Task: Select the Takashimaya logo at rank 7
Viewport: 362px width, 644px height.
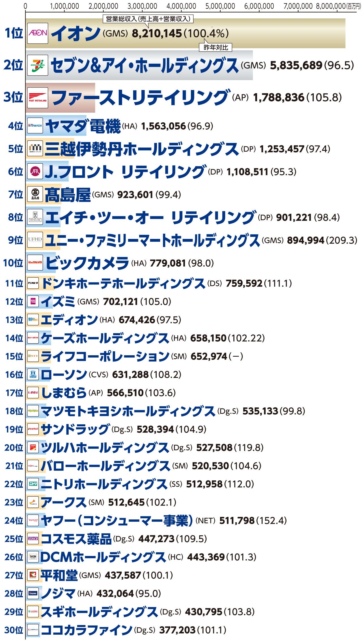Action: [x=35, y=194]
